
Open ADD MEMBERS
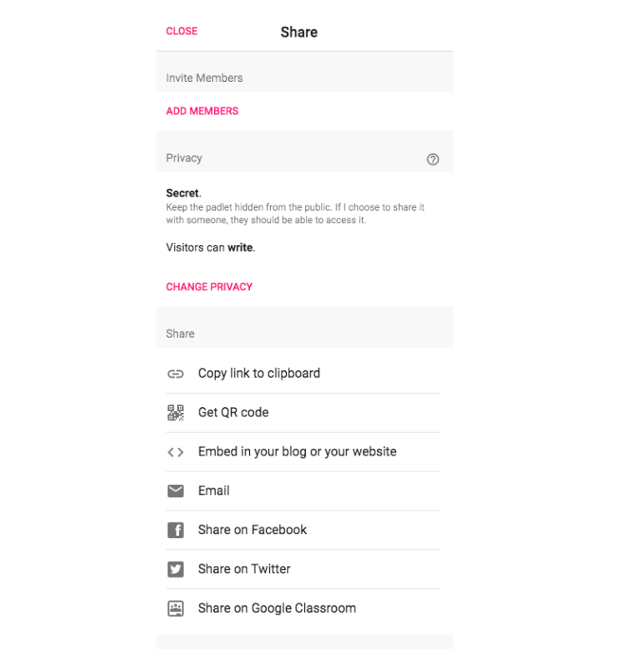tap(201, 110)
